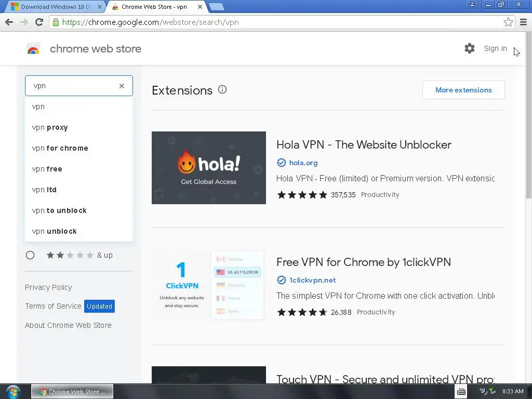Choose the 'vpn unblock' suggestion
The width and height of the screenshot is (532, 399).
point(79,231)
